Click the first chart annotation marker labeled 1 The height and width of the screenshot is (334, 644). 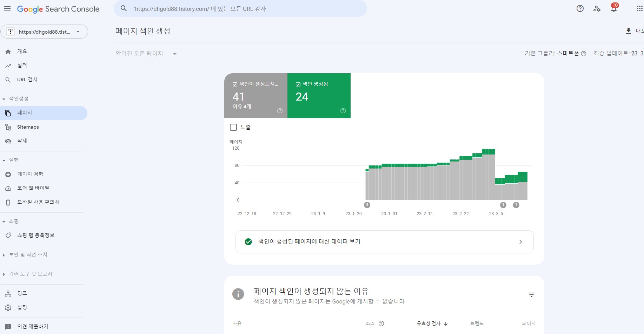click(503, 205)
